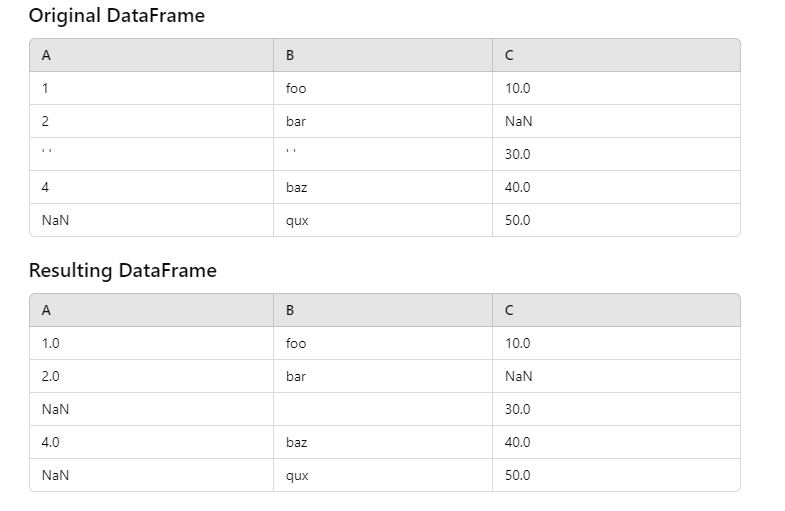785x511 pixels.
Task: Click the 'Original DataFrame' heading
Action: 116,16
